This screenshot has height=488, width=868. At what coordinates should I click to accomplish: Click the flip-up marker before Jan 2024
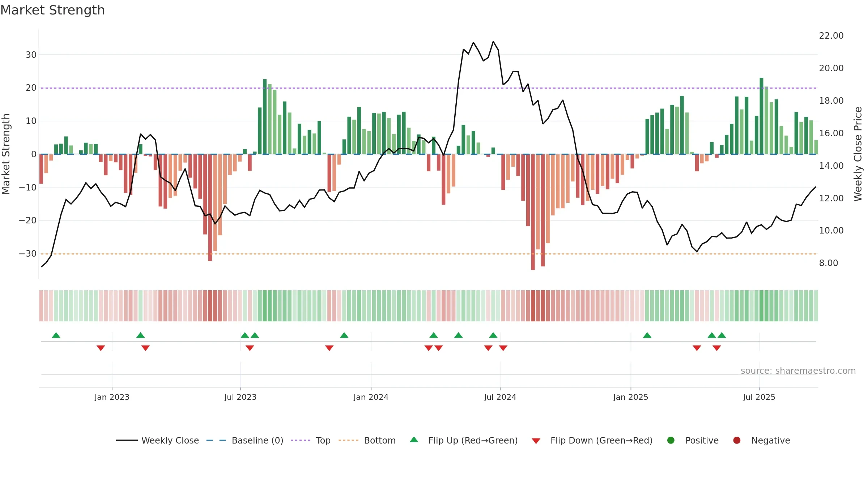coord(344,335)
